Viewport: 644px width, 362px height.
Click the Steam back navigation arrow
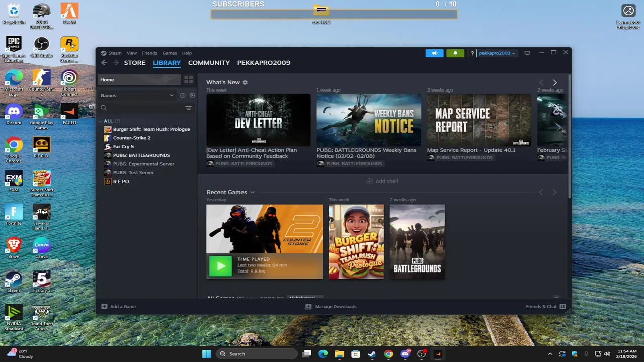click(104, 63)
